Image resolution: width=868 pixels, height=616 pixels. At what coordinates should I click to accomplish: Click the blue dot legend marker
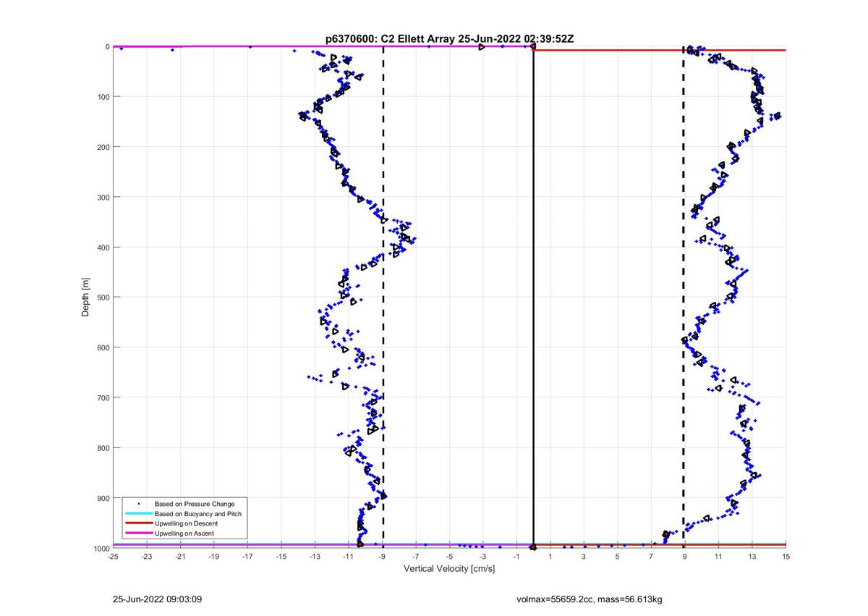[139, 503]
